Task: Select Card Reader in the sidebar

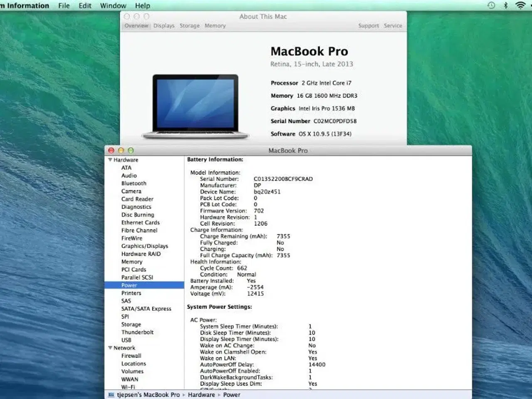Action: pyautogui.click(x=137, y=199)
